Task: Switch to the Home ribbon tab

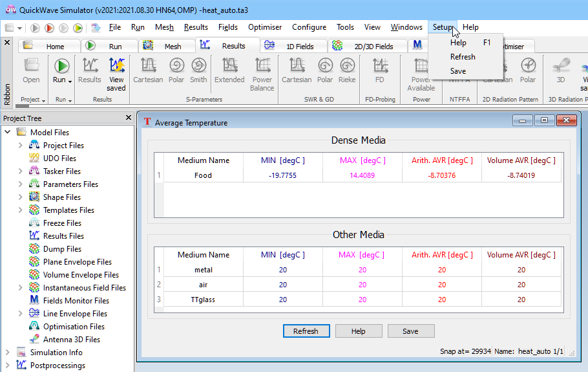Action: (x=49, y=46)
